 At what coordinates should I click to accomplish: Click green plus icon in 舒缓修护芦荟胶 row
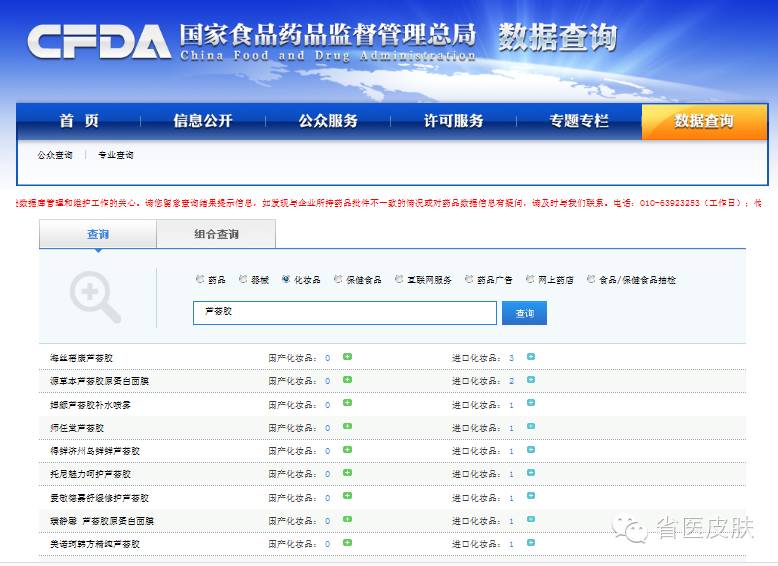click(x=347, y=496)
